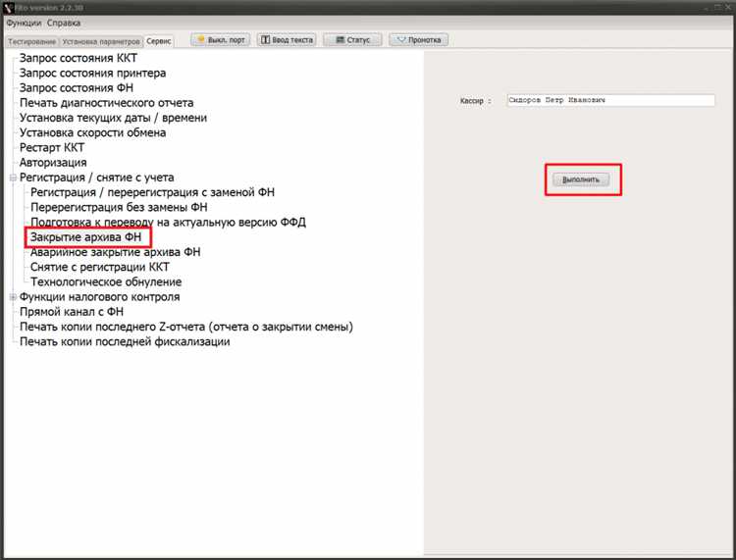Open the 'Функции' menu
Screen dimensions: 736x560
(x=25, y=23)
